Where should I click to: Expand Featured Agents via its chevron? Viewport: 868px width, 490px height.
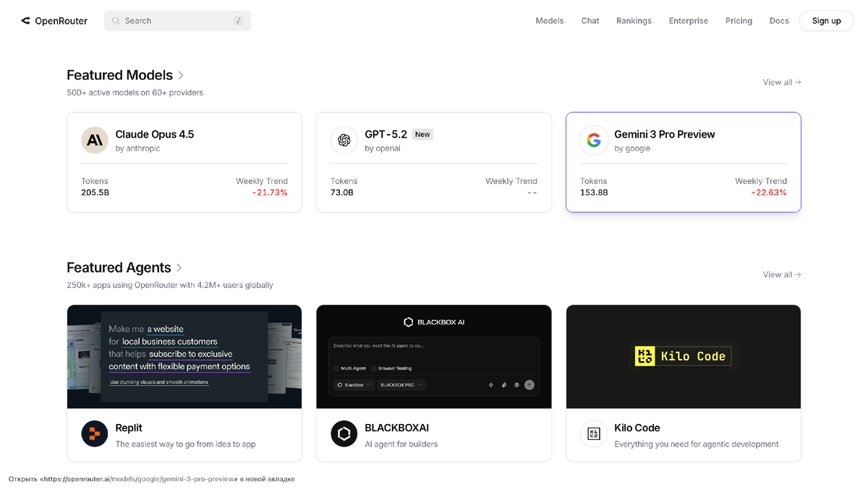click(x=179, y=268)
